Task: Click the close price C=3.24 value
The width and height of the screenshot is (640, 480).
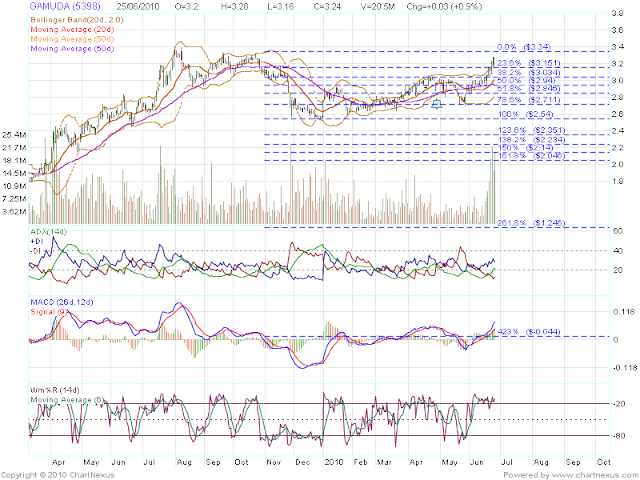Action: (326, 7)
